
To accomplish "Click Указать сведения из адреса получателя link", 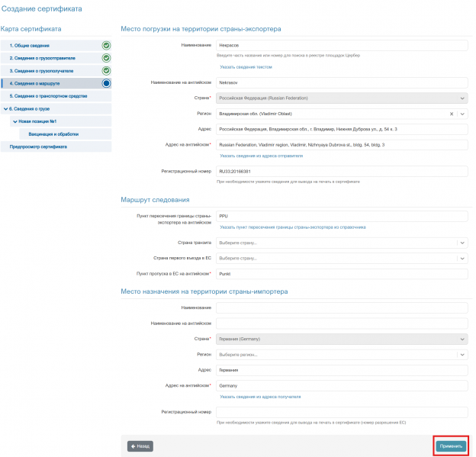I will coord(260,397).
